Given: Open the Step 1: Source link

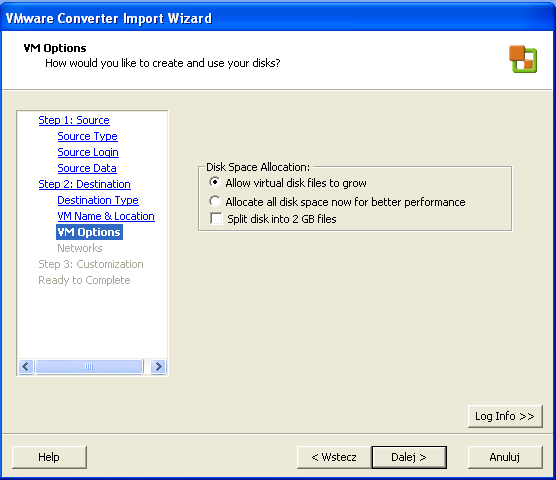Looking at the screenshot, I should (x=74, y=120).
